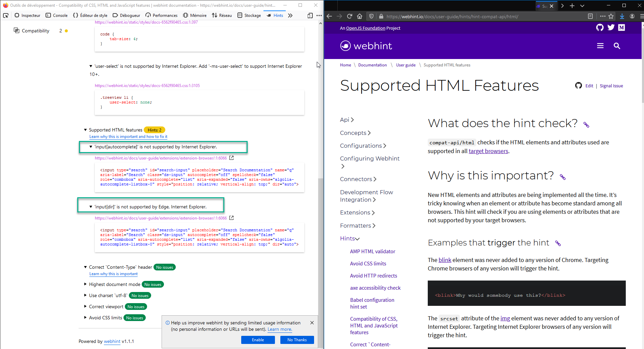Collapse the 'input[autocomplete]' hint details

[x=91, y=147]
